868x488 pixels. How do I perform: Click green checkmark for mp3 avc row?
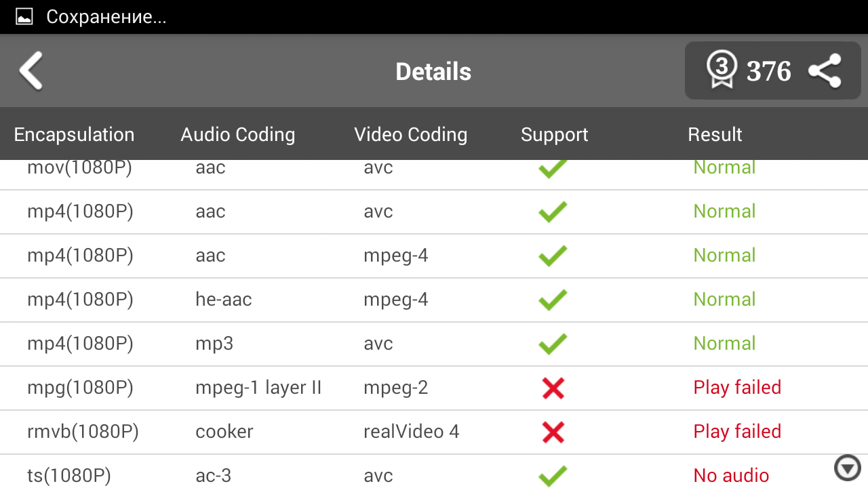point(553,344)
